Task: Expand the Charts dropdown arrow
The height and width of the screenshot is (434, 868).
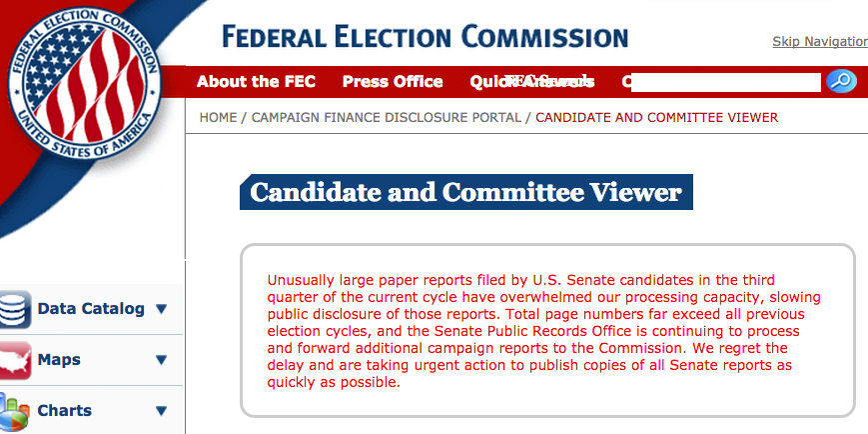Action: 161,411
